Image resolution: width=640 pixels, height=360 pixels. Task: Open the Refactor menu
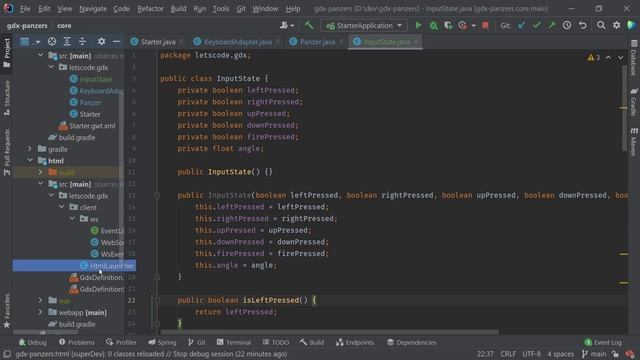coord(150,9)
